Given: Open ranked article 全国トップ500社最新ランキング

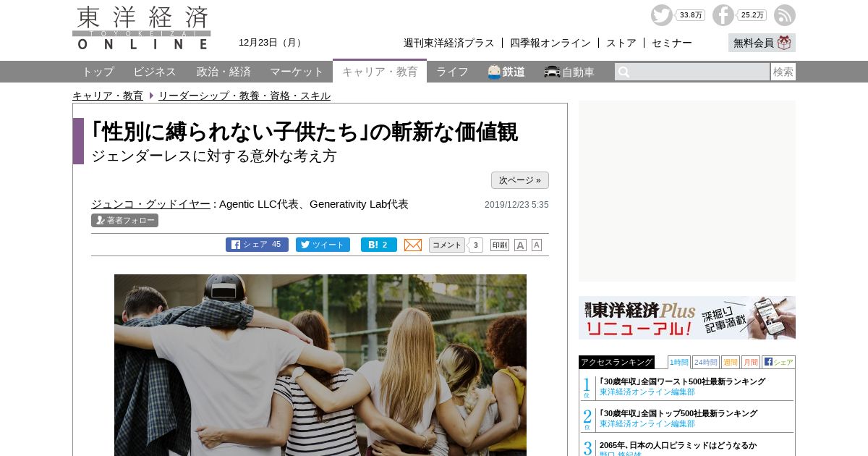Looking at the screenshot, I should tap(678, 413).
